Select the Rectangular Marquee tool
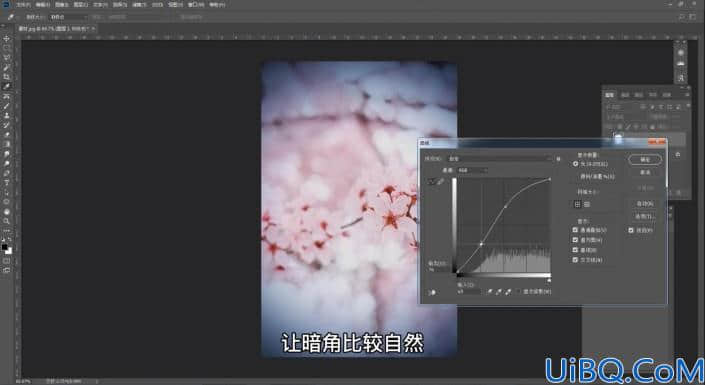This screenshot has width=705, height=385. click(x=6, y=48)
